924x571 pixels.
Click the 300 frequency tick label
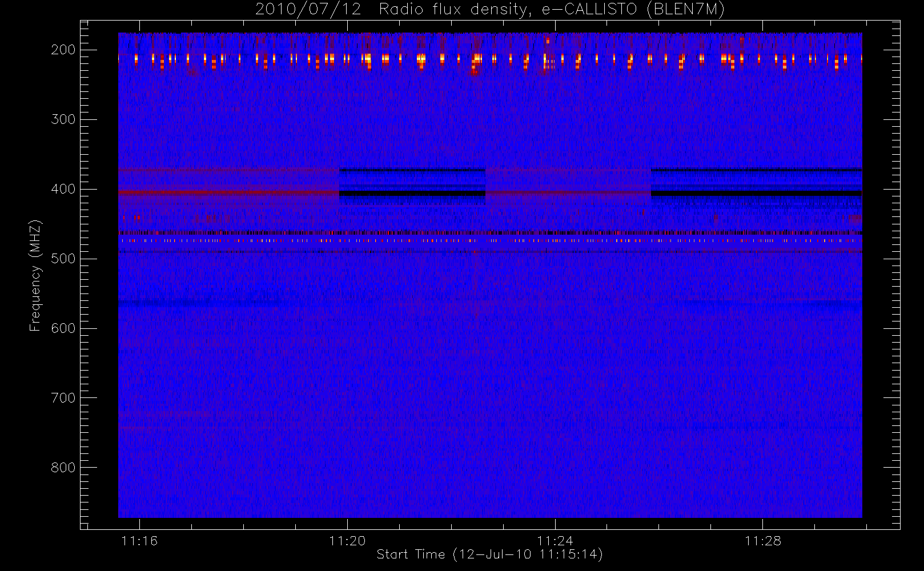pyautogui.click(x=63, y=119)
